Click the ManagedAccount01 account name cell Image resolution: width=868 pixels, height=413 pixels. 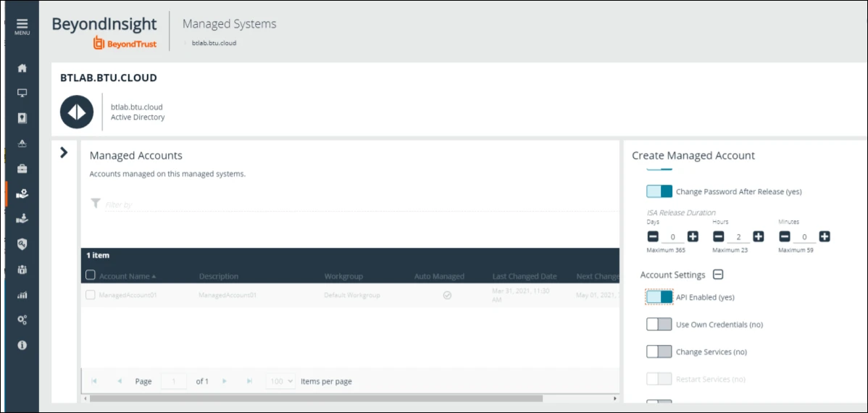(128, 295)
